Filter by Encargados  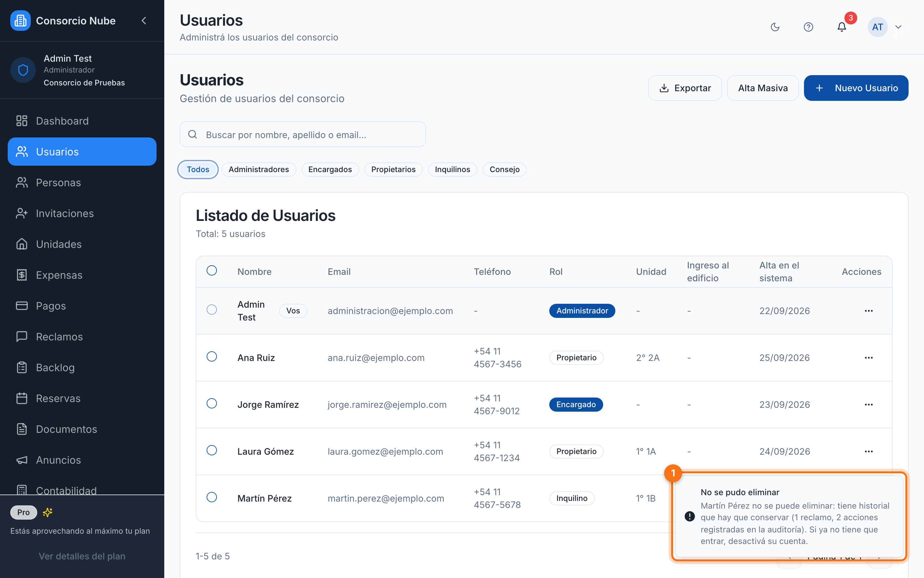[330, 169]
